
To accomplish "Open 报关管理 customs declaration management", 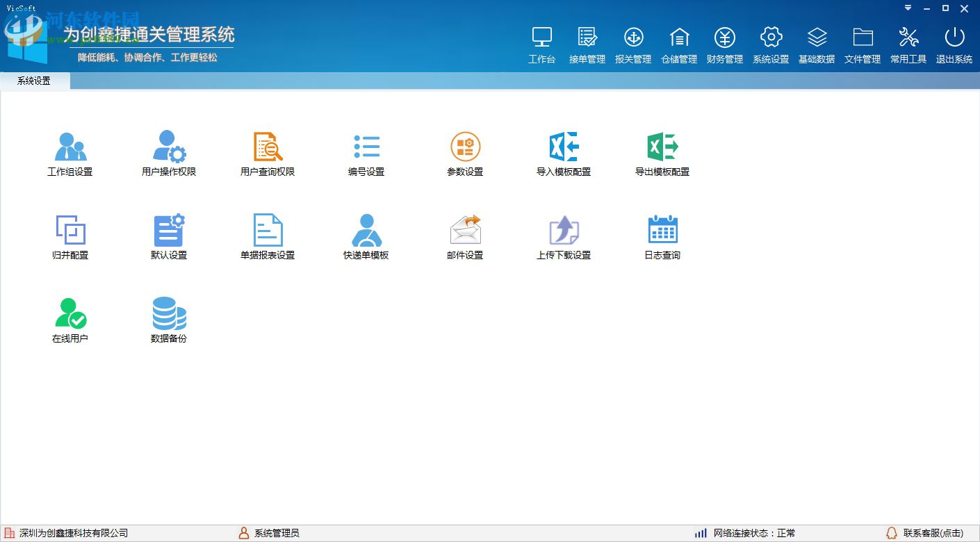I will 633,46.
